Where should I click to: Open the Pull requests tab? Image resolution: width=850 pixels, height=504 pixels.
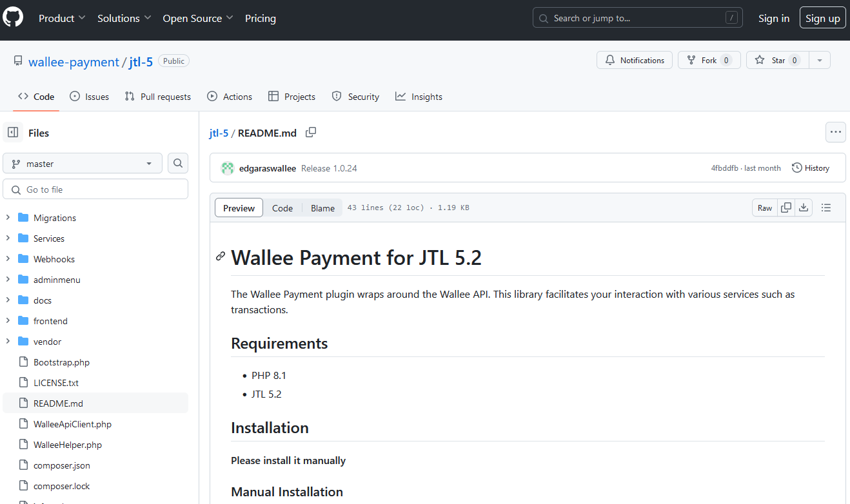click(x=158, y=97)
